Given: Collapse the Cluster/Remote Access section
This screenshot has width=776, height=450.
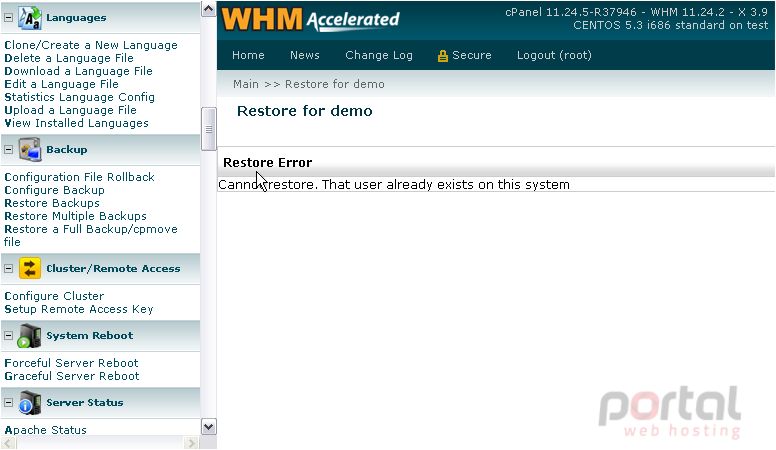Looking at the screenshot, I should pos(8,268).
